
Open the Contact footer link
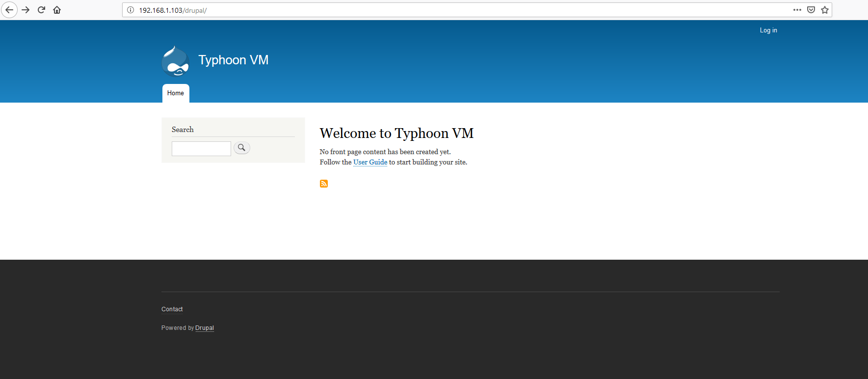(172, 309)
